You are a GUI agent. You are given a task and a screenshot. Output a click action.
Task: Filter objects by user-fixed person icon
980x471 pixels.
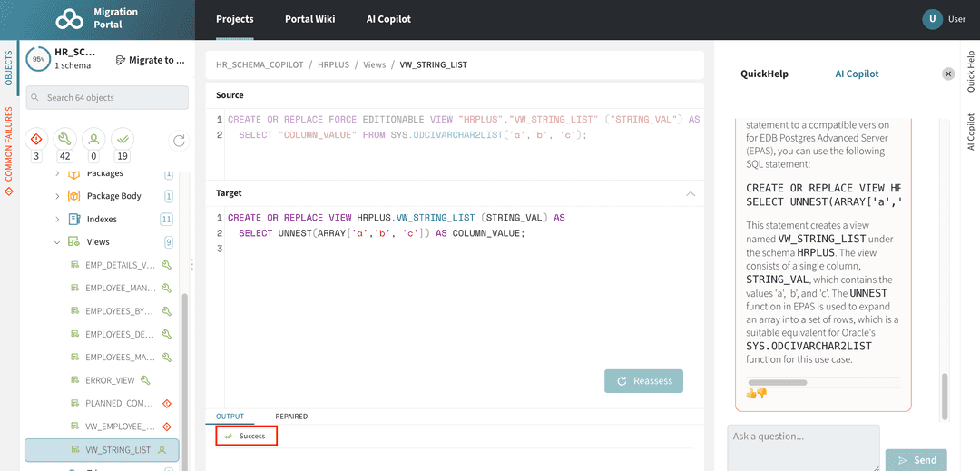click(93, 139)
